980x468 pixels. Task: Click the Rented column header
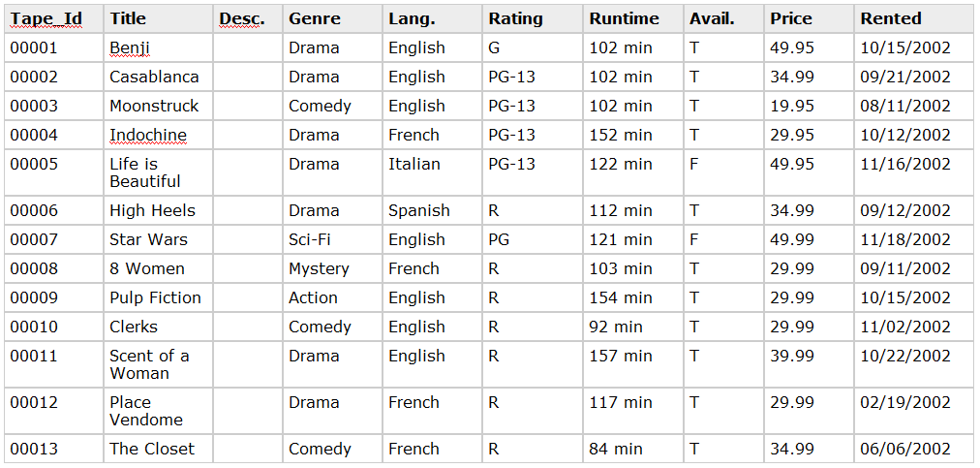point(915,18)
